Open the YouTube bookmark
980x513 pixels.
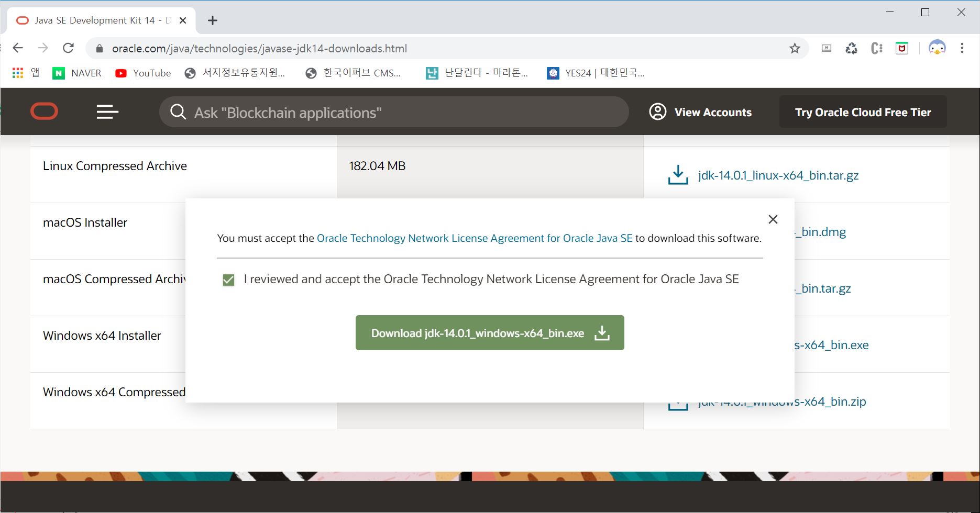point(143,73)
